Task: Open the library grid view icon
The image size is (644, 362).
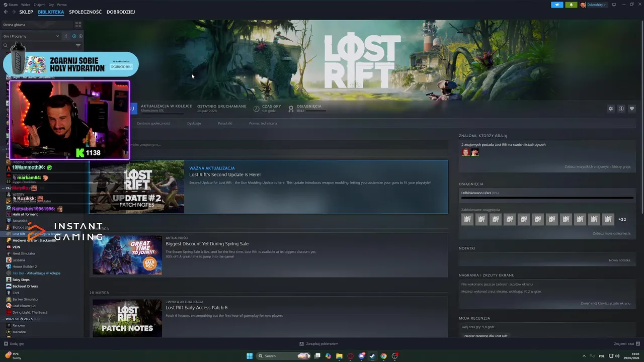Action: (78, 25)
